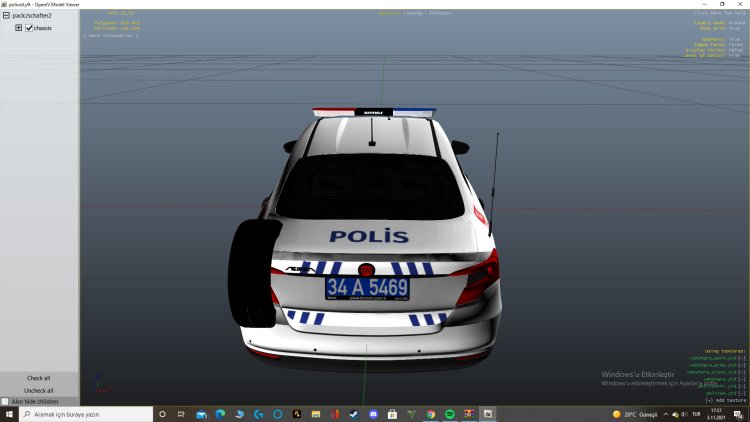Open Task View on the taskbar
The height and width of the screenshot is (422, 750).
coord(181,414)
